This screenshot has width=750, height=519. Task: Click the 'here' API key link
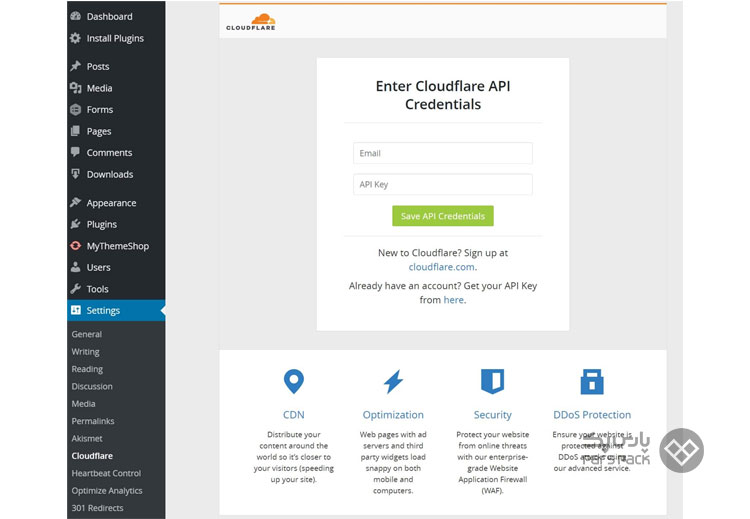(453, 300)
